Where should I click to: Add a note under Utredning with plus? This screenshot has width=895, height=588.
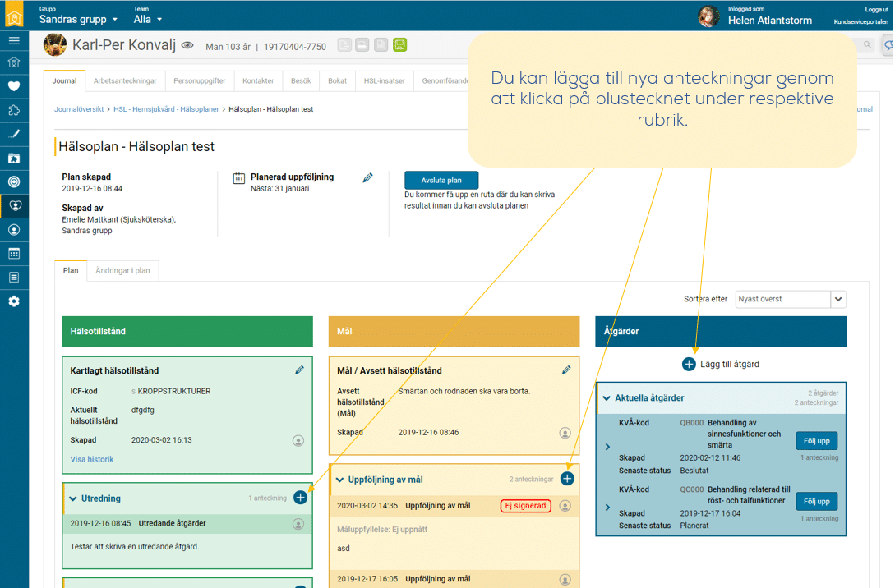(x=300, y=498)
